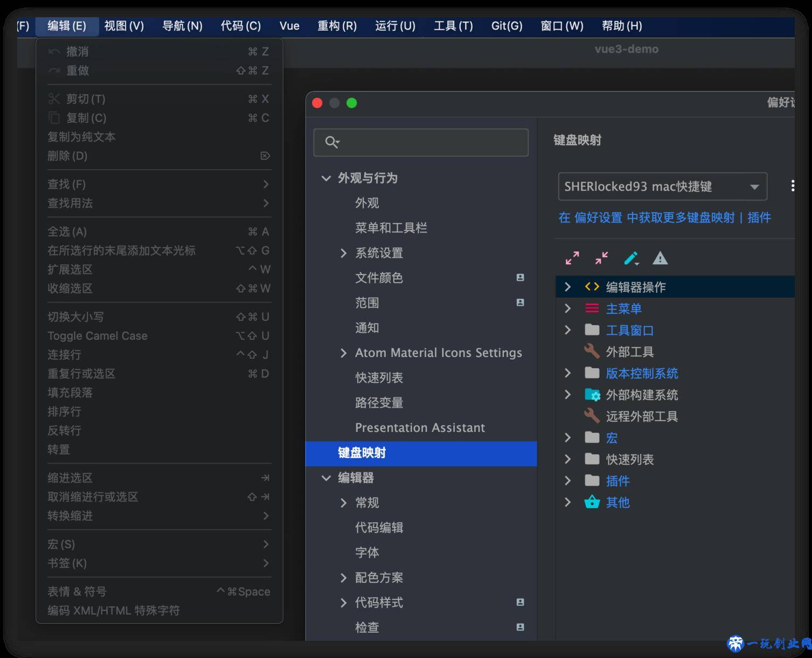Click the basket icon beside 其他

(592, 502)
